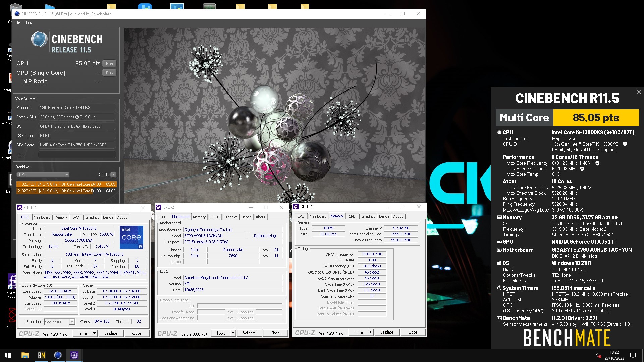Click the muted volume tray icon
Viewport: 644px width, 362px height.
tap(598, 355)
